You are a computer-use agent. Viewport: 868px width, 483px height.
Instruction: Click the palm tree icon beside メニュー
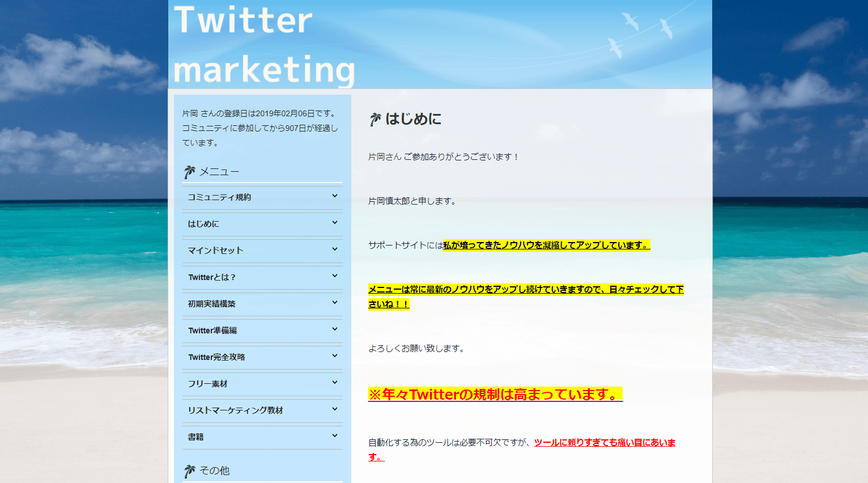point(190,172)
